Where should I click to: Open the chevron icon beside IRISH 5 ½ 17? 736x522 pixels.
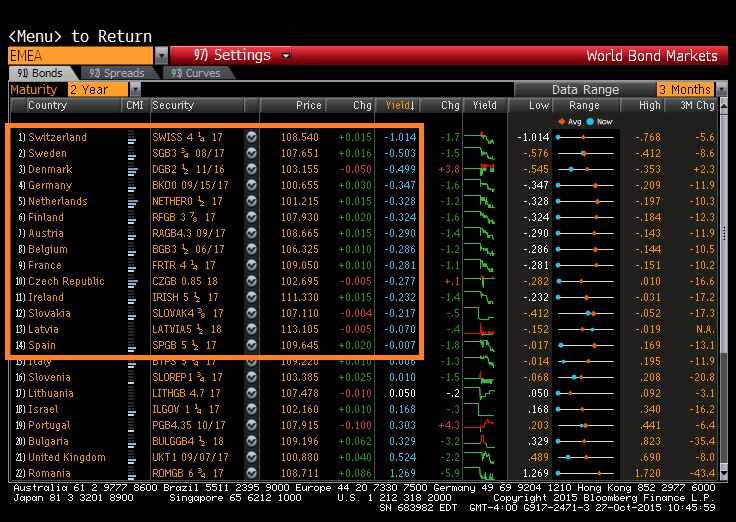pos(252,297)
